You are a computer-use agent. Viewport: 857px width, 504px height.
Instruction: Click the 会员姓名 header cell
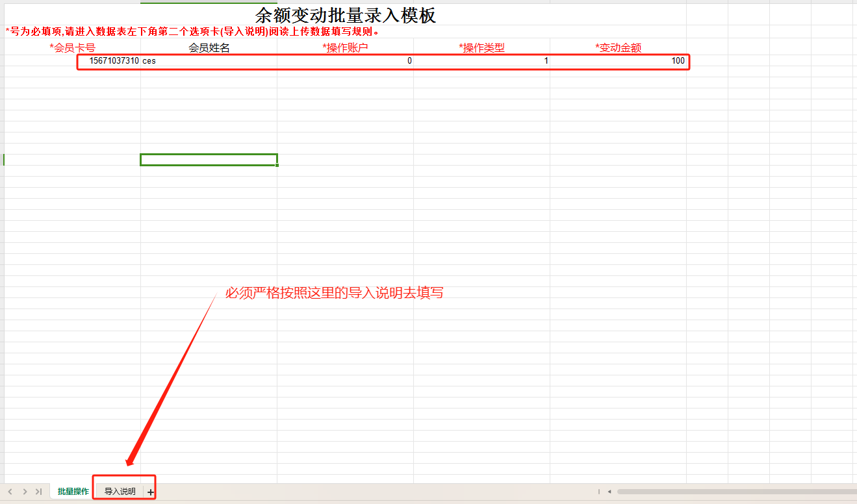coord(209,47)
